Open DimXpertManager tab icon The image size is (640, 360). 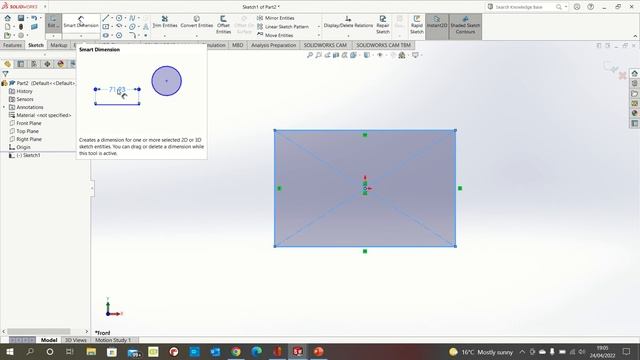point(47,64)
